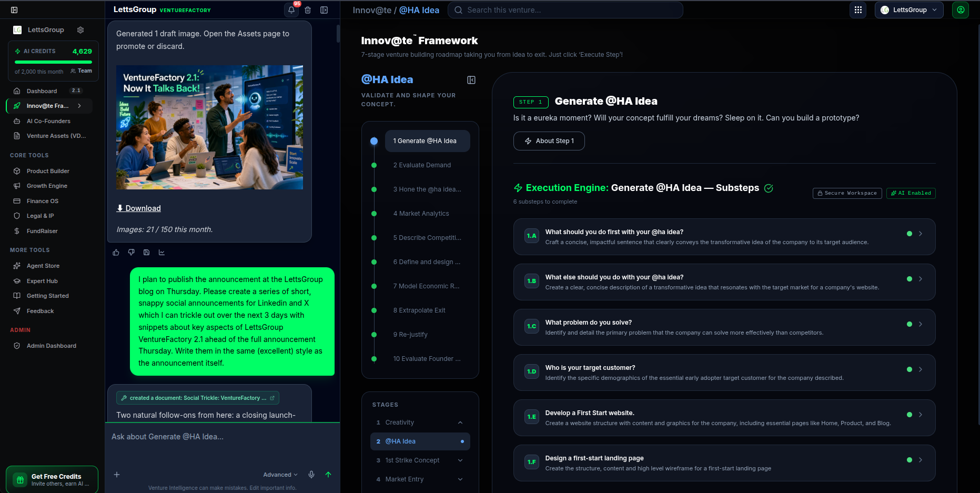980x493 pixels.
Task: Click the AI credits progress bar
Action: tap(53, 62)
